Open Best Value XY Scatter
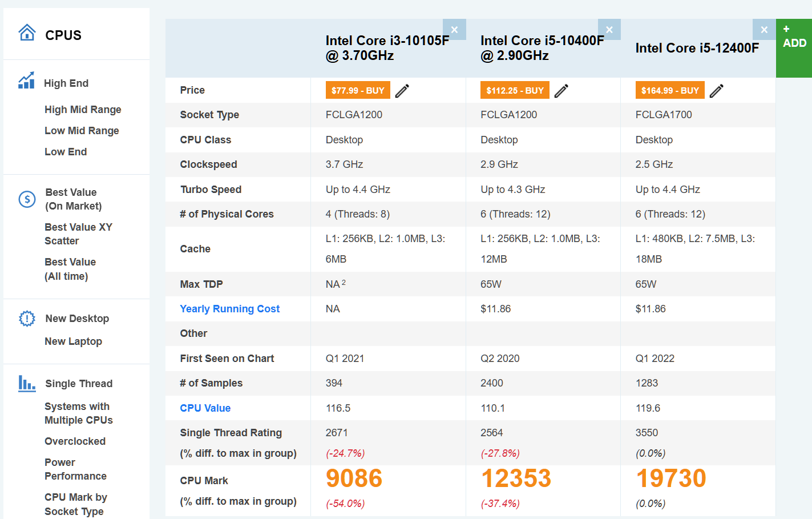The height and width of the screenshot is (519, 812). tap(78, 234)
